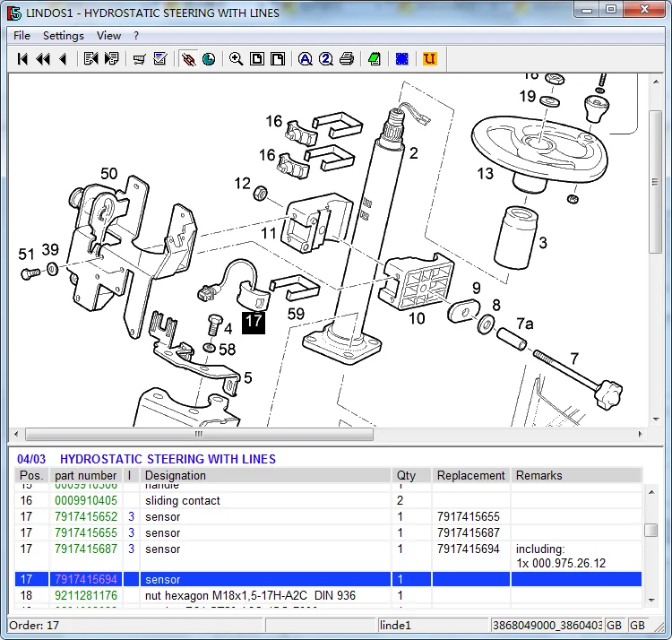Click the diagram scroll up arrow
Screen dimensions: 672x640
pos(656,82)
